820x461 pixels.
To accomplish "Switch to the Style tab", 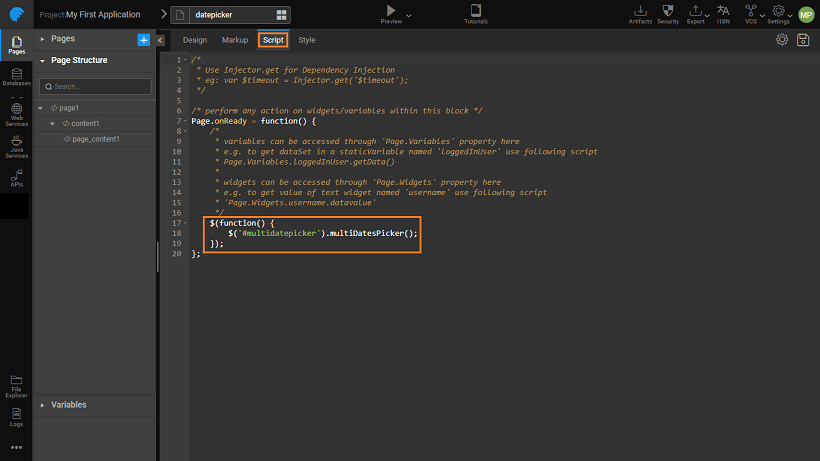I will pyautogui.click(x=306, y=40).
